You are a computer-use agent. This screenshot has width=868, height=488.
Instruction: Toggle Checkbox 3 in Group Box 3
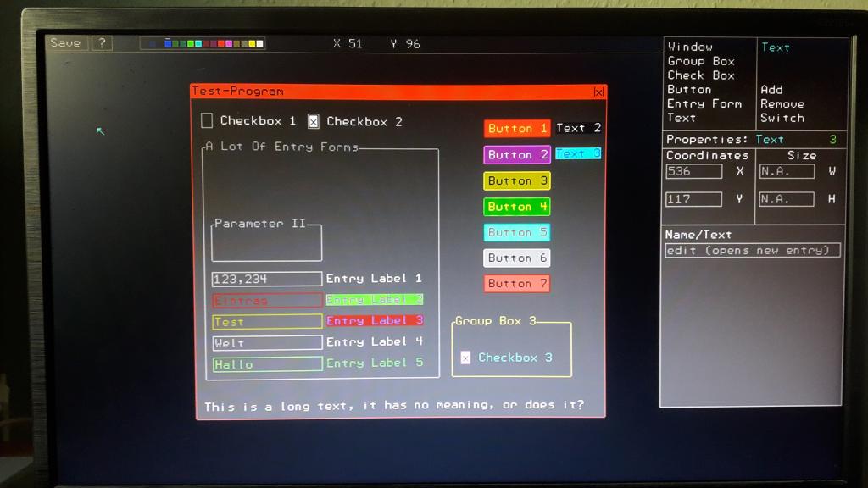pos(465,358)
